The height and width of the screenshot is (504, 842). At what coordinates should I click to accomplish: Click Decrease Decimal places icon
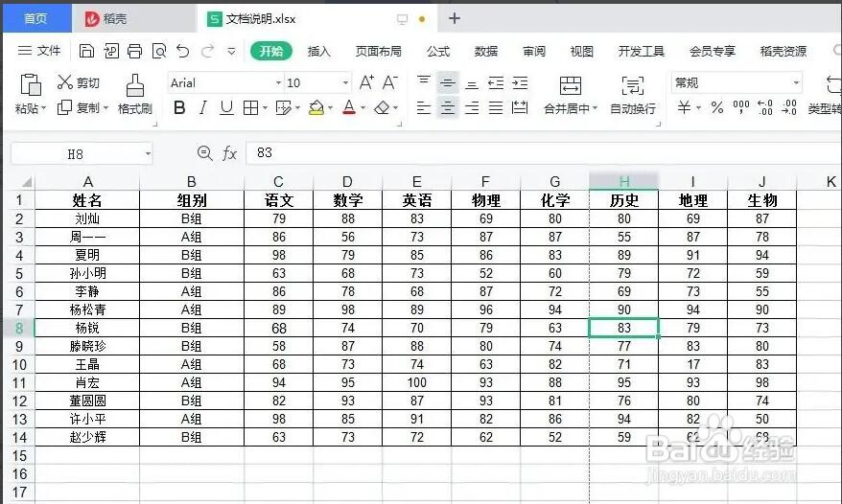tap(789, 107)
